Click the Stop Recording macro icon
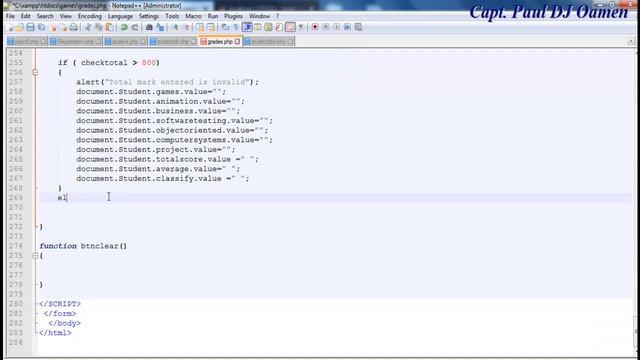 click(x=326, y=27)
